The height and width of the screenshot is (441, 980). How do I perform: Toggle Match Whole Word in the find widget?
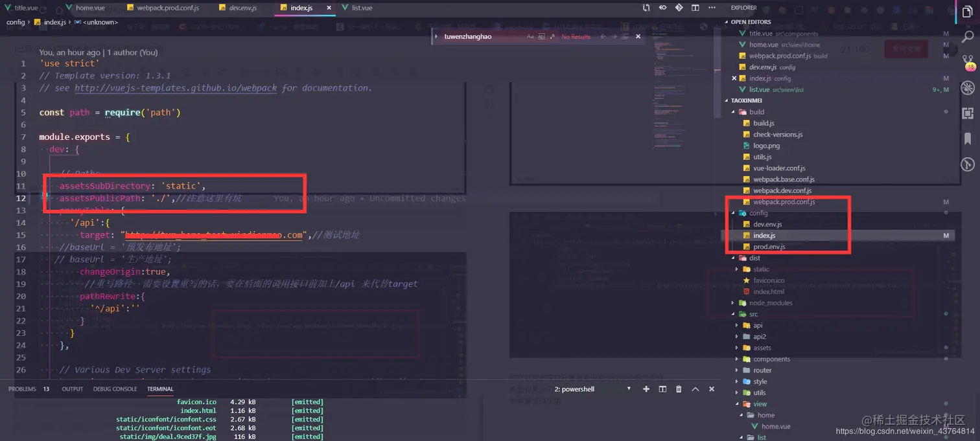point(541,37)
